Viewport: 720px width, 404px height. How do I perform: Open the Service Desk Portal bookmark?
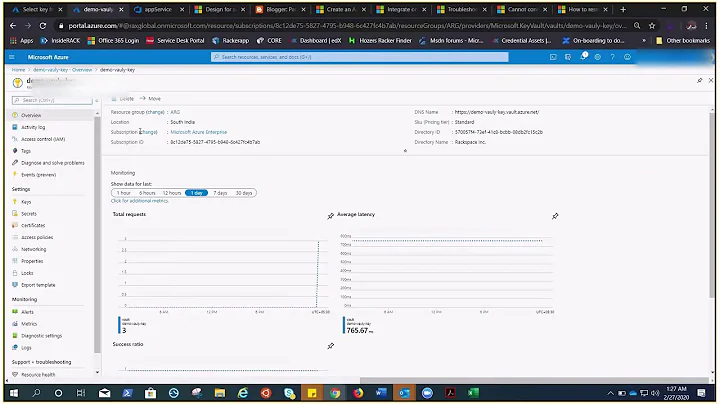pyautogui.click(x=175, y=41)
